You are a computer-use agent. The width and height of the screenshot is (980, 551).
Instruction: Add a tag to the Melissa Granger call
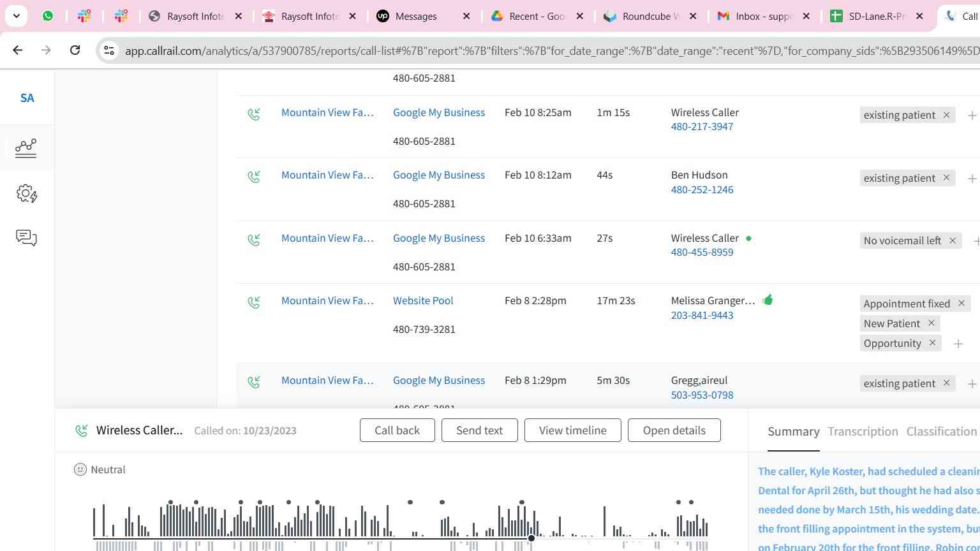(x=958, y=344)
